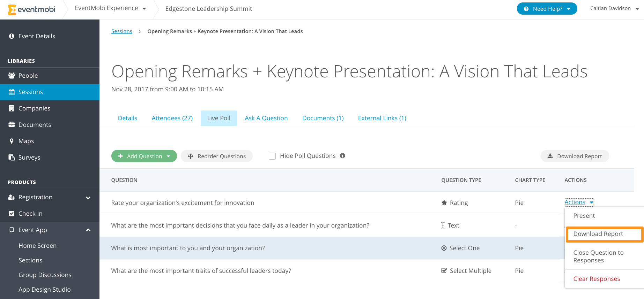This screenshot has height=299, width=644.
Task: Click the Documents briefcase icon
Action: click(x=12, y=125)
